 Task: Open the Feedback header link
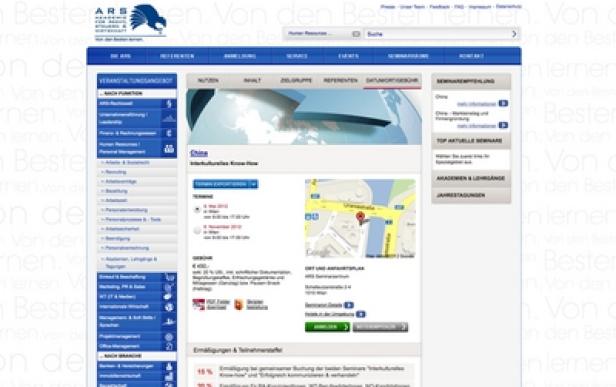tap(439, 7)
